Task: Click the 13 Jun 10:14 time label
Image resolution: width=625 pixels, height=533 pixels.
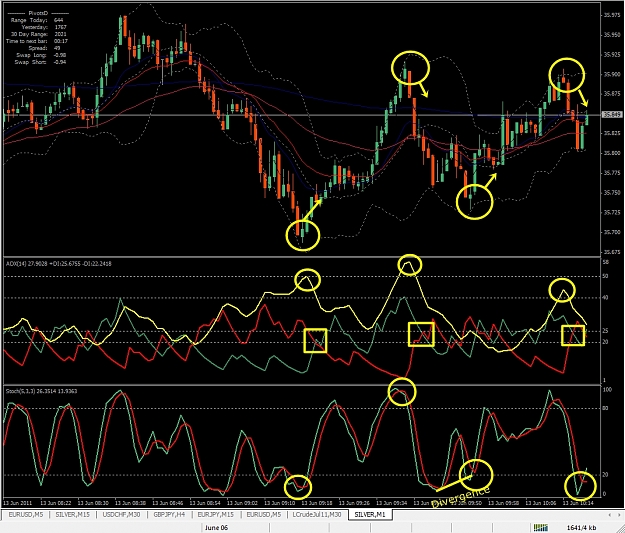Action: click(x=578, y=503)
